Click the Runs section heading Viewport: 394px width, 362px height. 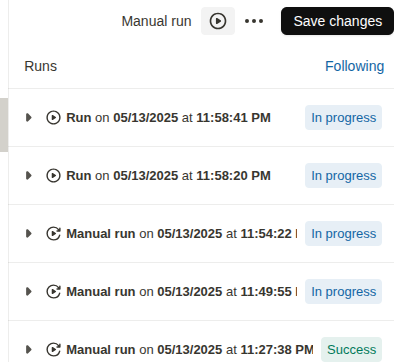pyautogui.click(x=41, y=66)
